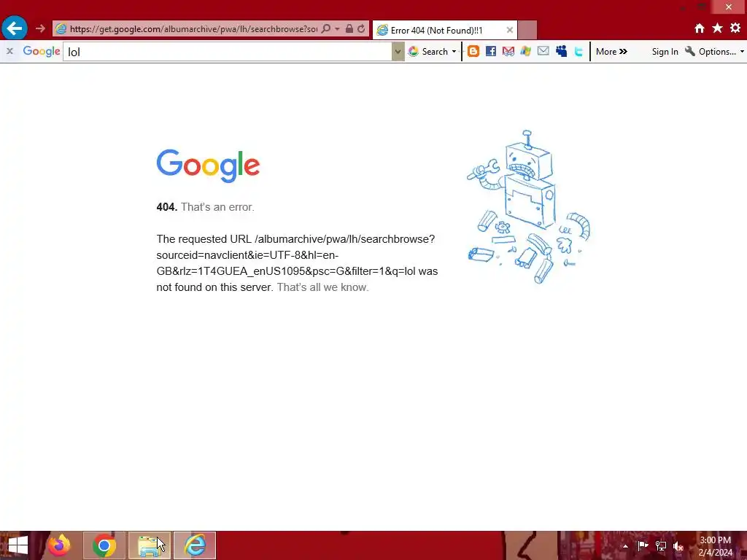Image resolution: width=747 pixels, height=560 pixels.
Task: Open the Search button dropdown arrow
Action: coord(454,52)
